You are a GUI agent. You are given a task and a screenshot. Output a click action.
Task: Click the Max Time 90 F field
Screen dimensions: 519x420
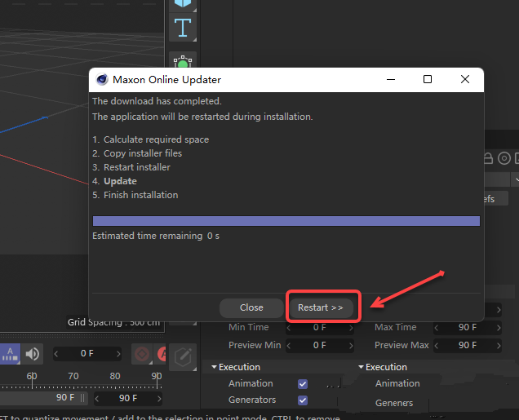pyautogui.click(x=468, y=327)
